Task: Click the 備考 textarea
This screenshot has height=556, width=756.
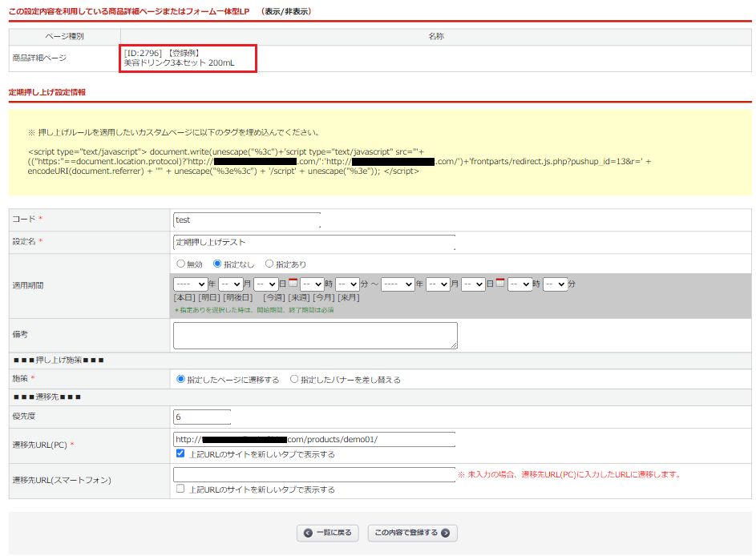Action: coord(315,336)
